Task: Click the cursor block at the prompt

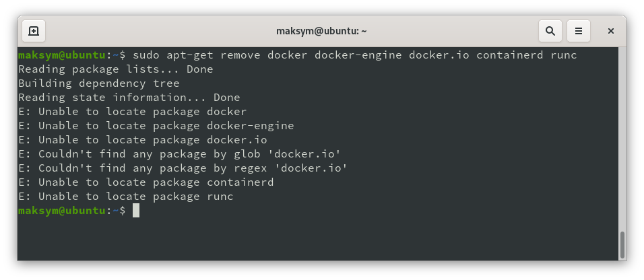Action: 136,211
